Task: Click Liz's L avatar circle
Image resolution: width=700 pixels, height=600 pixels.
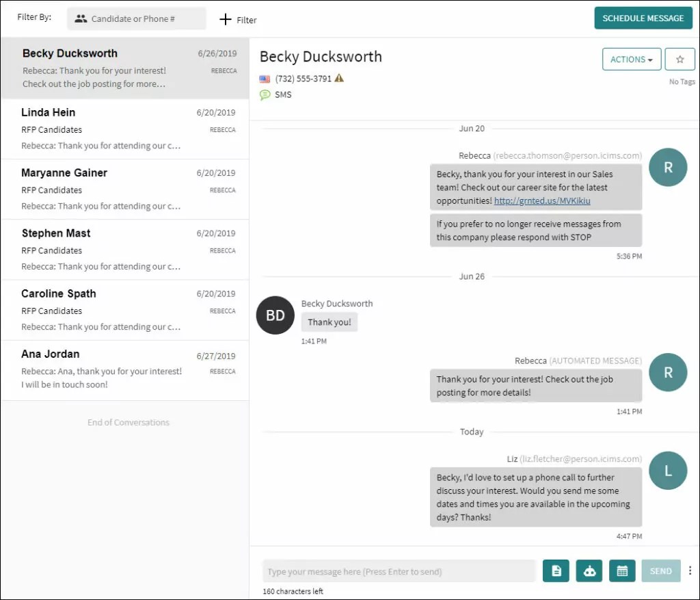Action: coord(668,471)
